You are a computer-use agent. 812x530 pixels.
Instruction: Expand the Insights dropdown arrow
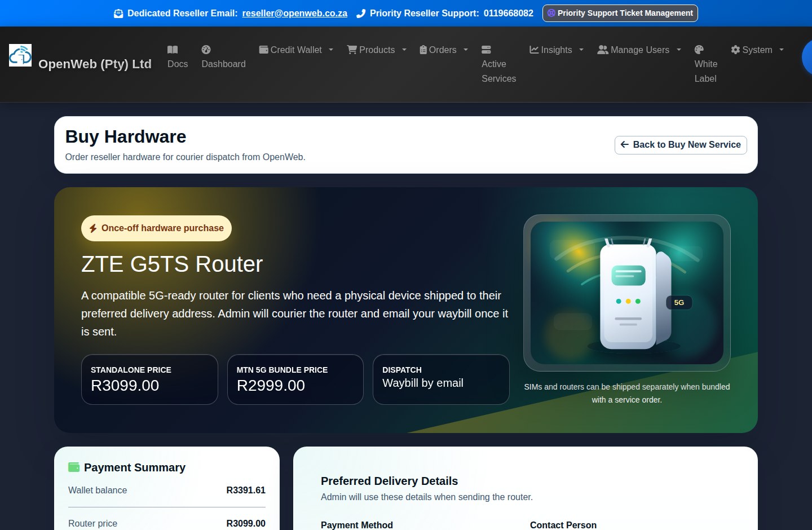(581, 50)
